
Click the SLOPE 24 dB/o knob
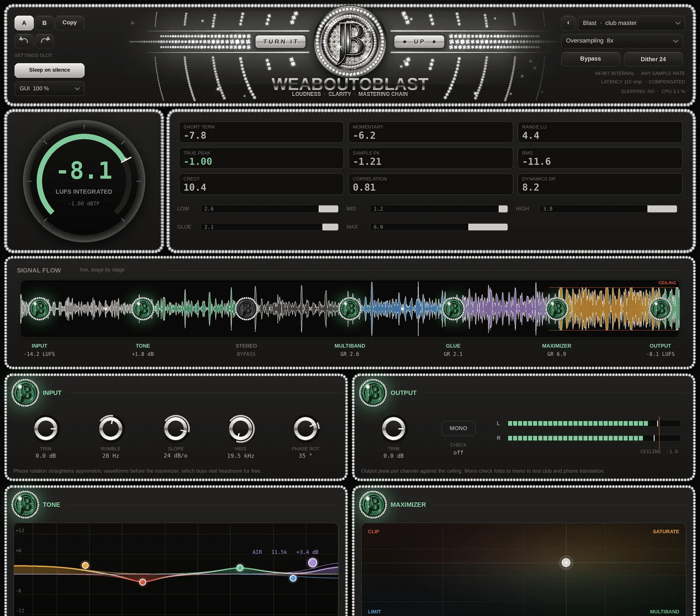click(x=175, y=428)
